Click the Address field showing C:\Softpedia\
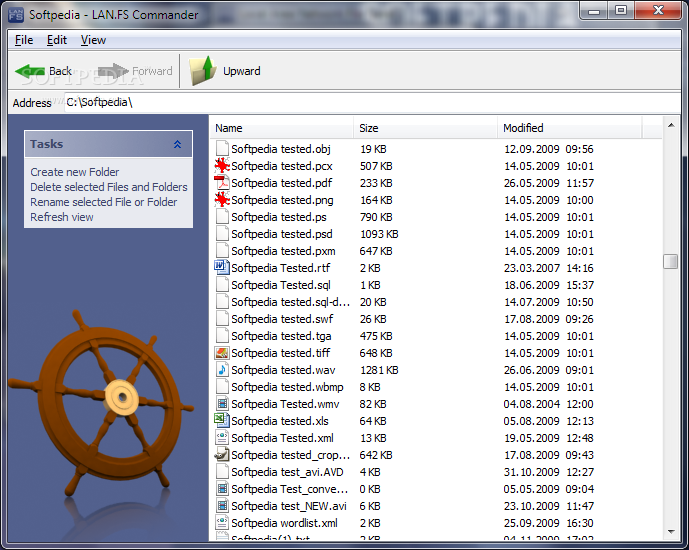The height and width of the screenshot is (550, 689). pyautogui.click(x=372, y=102)
